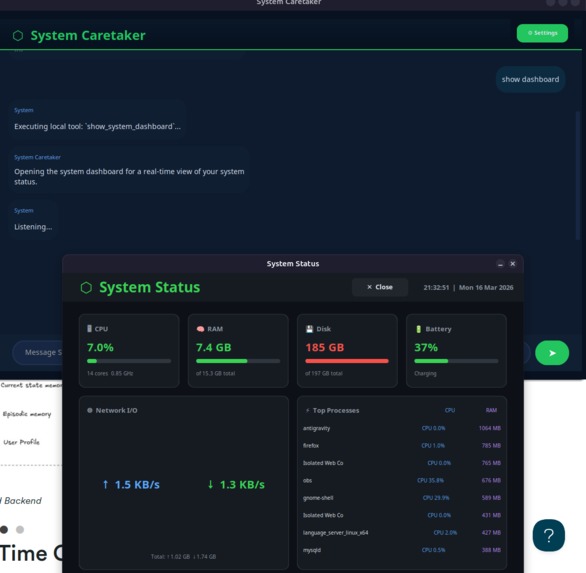Click the Disk usage red progress bar
Viewport: 586px width, 573px height.
point(347,361)
